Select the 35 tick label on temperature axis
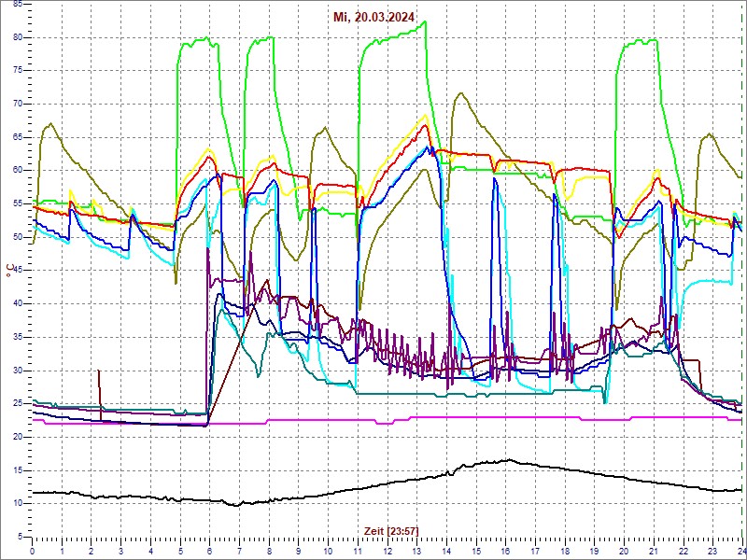Viewport: 747px width, 560px height. pyautogui.click(x=17, y=337)
